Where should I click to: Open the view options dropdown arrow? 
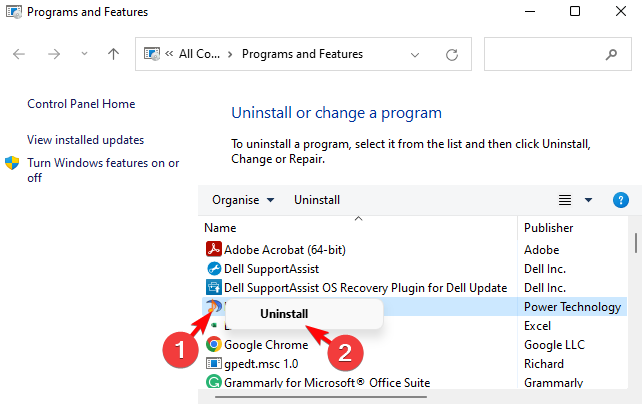[x=588, y=200]
